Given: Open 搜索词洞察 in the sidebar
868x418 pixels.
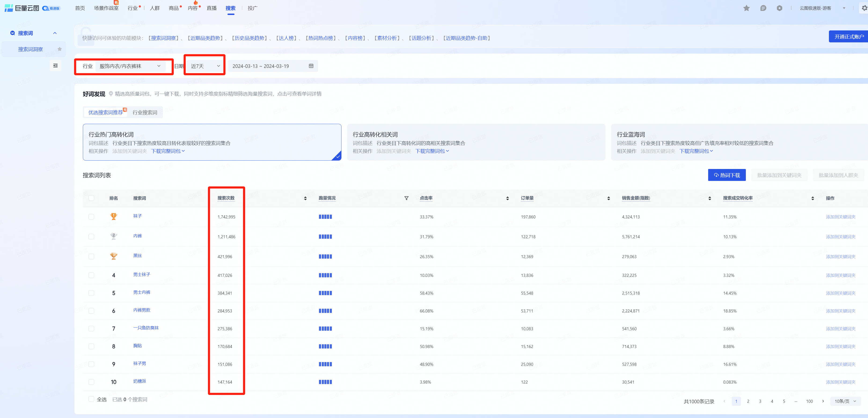Looking at the screenshot, I should click(x=30, y=49).
